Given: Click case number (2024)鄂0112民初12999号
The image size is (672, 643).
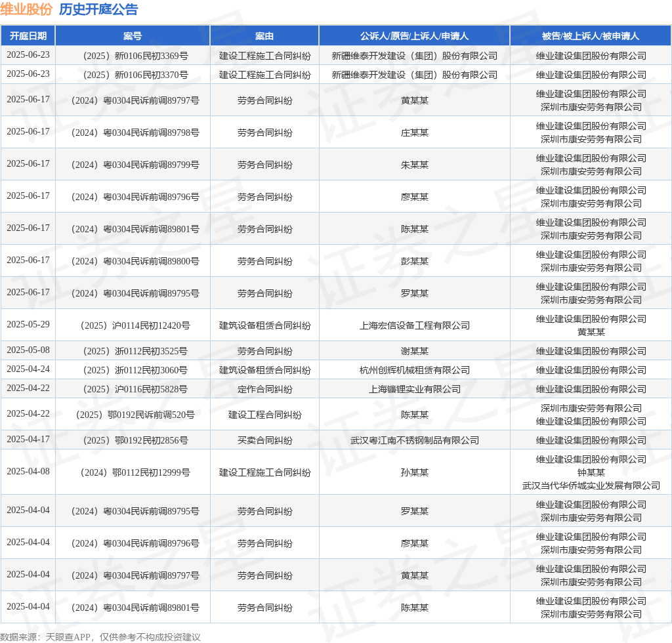Looking at the screenshot, I should (x=135, y=472).
